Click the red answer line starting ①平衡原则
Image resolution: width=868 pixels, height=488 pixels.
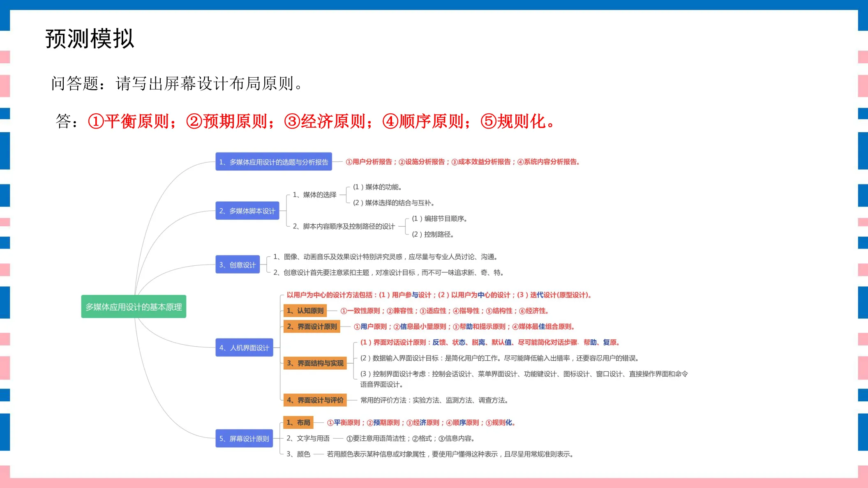(x=321, y=121)
